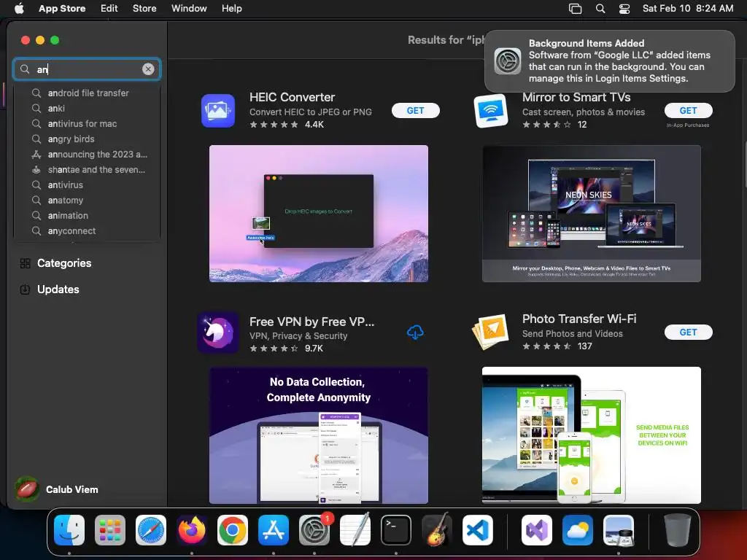Launch Visual Studio Code from the Dock
Image resolution: width=747 pixels, height=560 pixels.
[478, 530]
